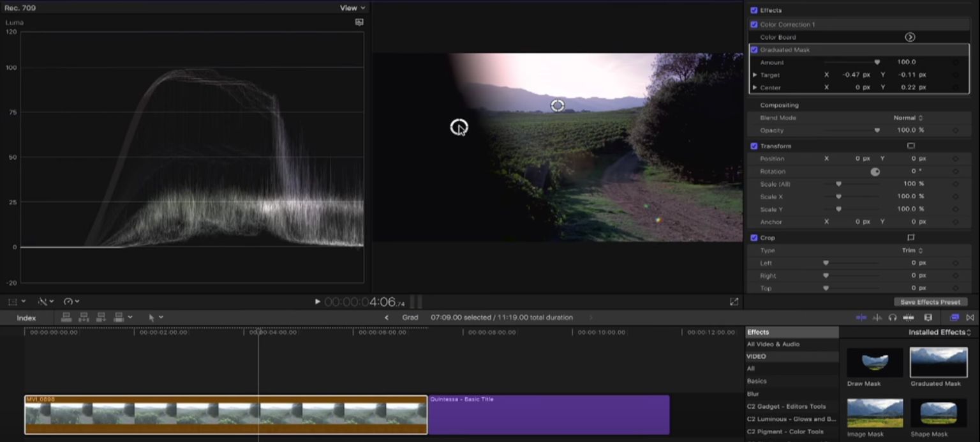Screen dimensions: 980x442
Task: Toggle the Effects browser icon
Action: 954,317
